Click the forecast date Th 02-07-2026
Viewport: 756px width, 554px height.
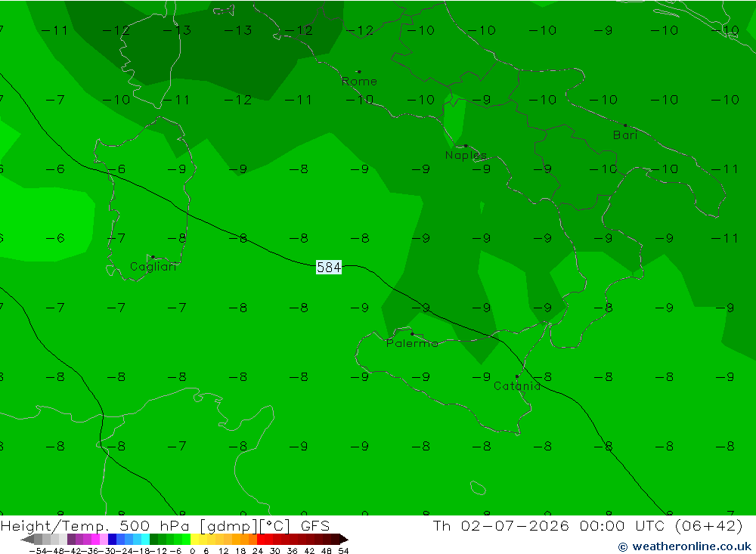coord(500,525)
